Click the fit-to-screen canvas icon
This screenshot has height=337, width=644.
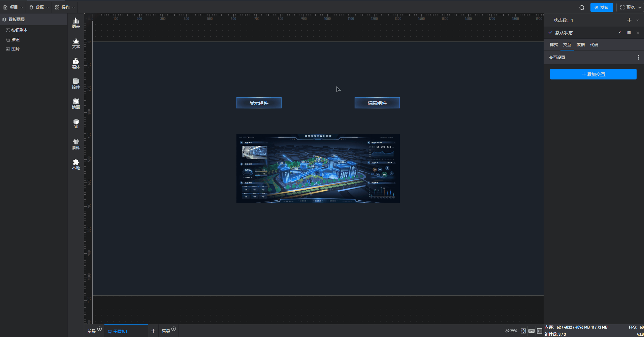[x=523, y=331]
